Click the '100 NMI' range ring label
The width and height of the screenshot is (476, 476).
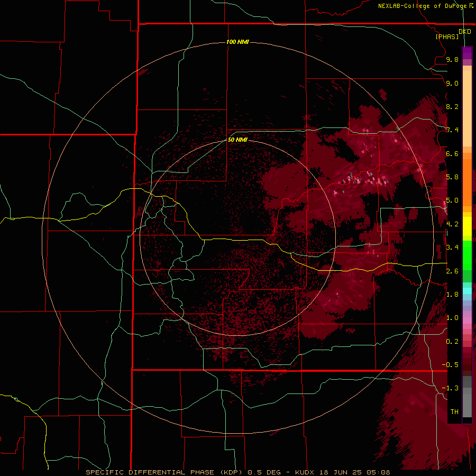click(x=237, y=42)
